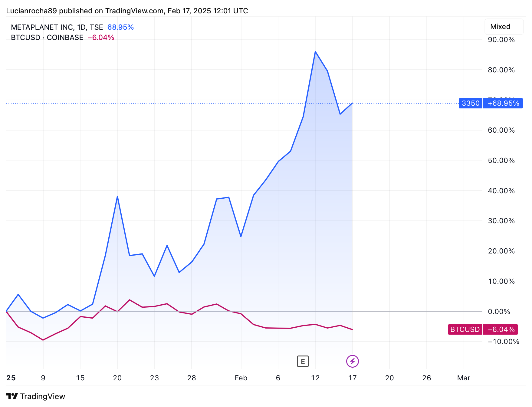
Task: Click the 30.00% axis label
Action: (x=501, y=221)
